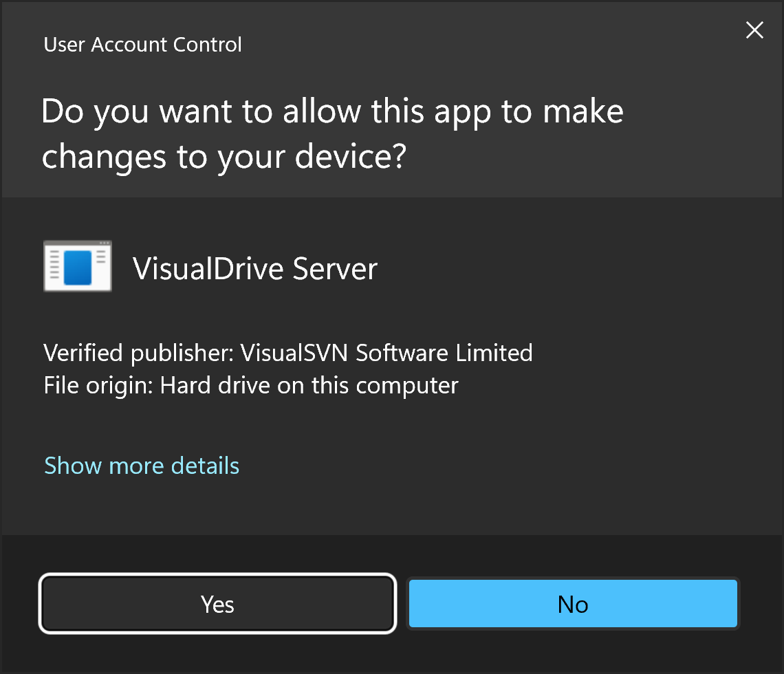Close the User Account Control dialog
This screenshot has height=674, width=784.
click(754, 30)
